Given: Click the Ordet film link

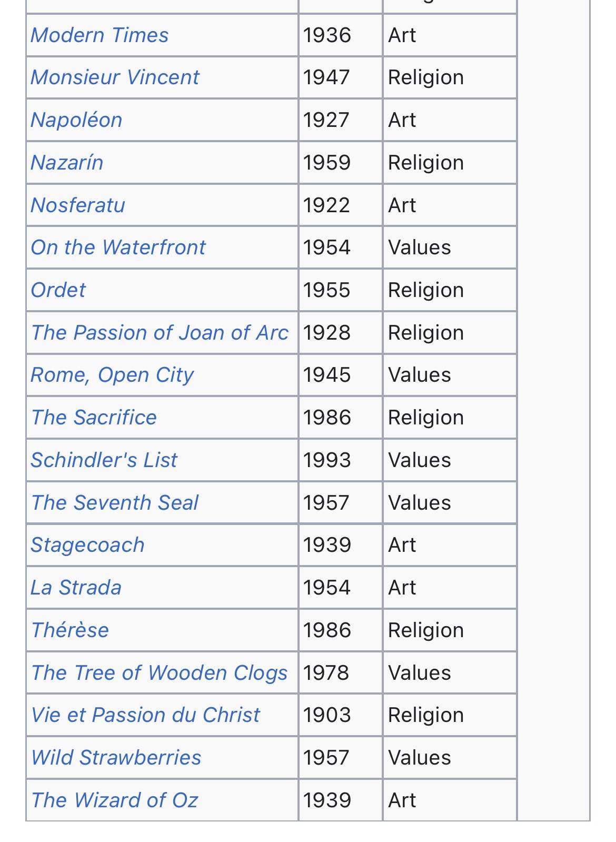Looking at the screenshot, I should pos(58,290).
